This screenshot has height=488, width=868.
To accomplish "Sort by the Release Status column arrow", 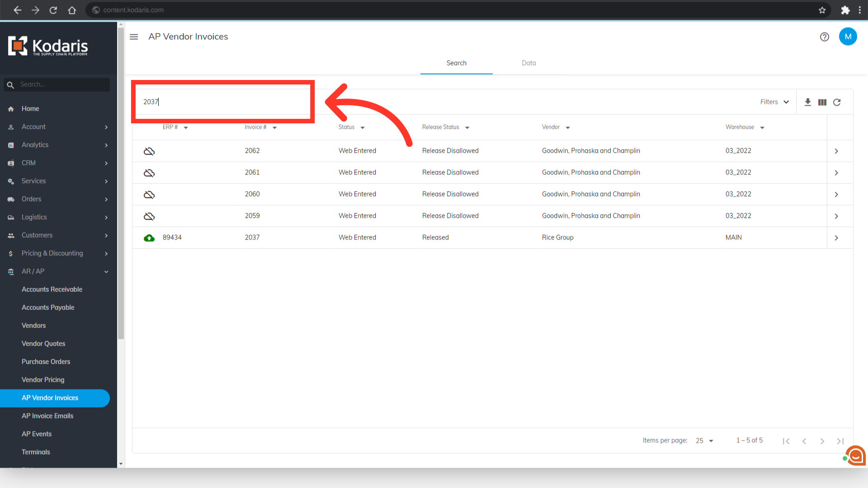I will (467, 128).
